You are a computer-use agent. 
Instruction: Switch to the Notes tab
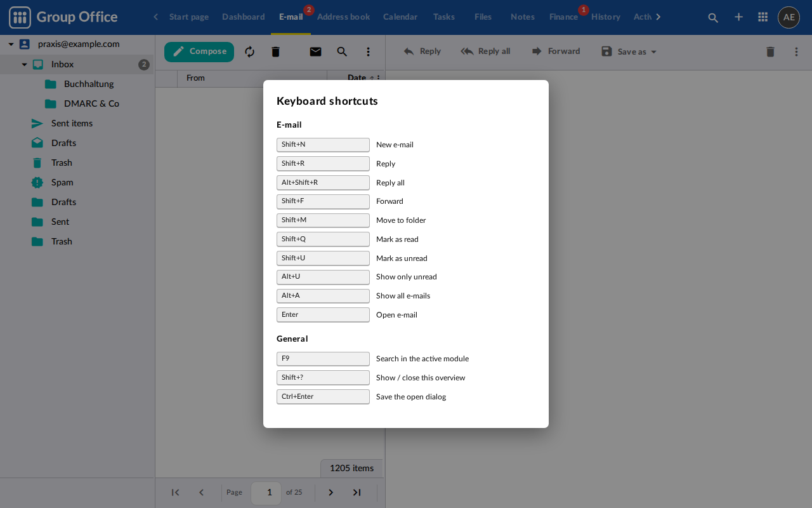click(523, 17)
